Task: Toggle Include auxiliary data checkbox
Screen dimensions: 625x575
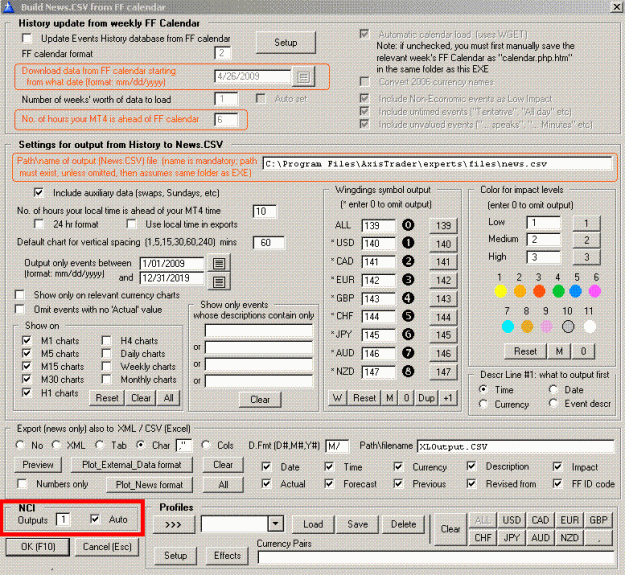Action: (x=39, y=193)
